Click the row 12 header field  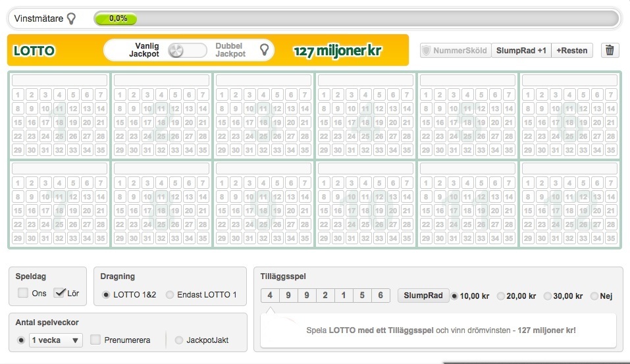(x=569, y=168)
